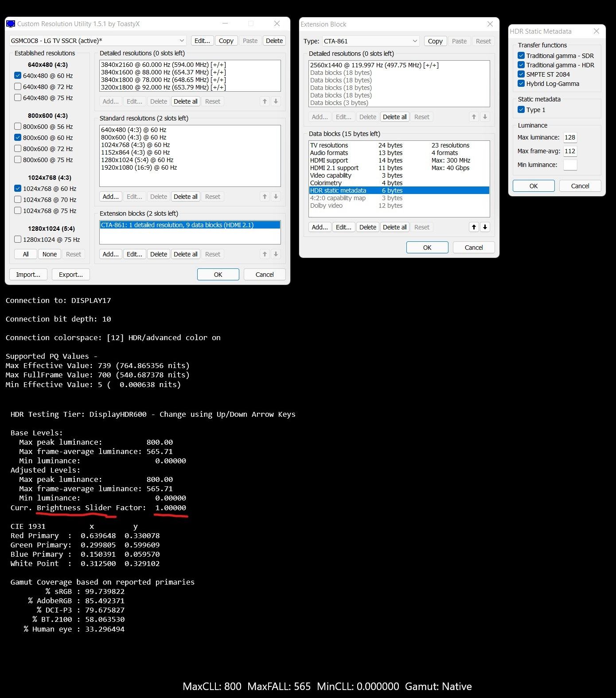Select 3840x1600 @ 88.000 Hz detailed resolution

pyautogui.click(x=190, y=72)
